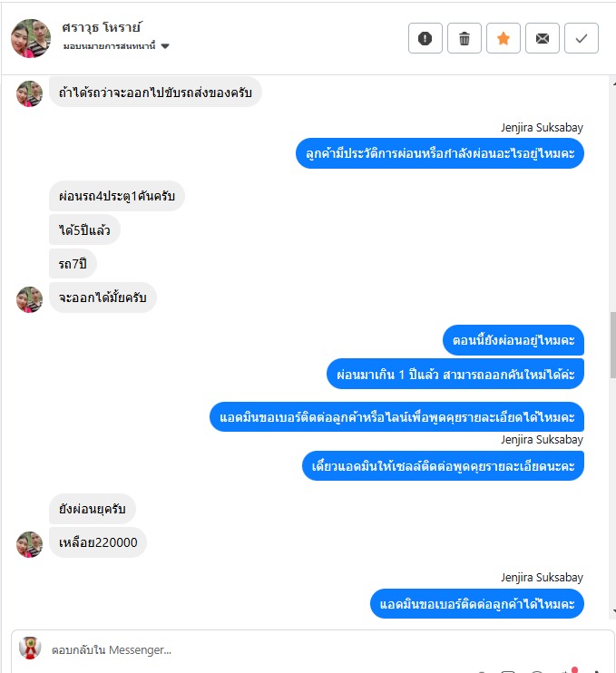Click sender avatar next to เหลือย220000 message
The image size is (616, 673).
tap(30, 545)
